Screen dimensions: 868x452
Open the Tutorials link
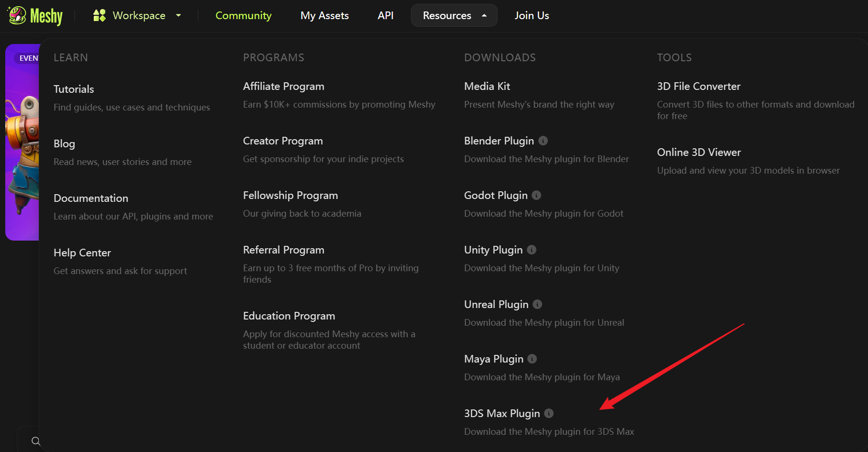(74, 89)
